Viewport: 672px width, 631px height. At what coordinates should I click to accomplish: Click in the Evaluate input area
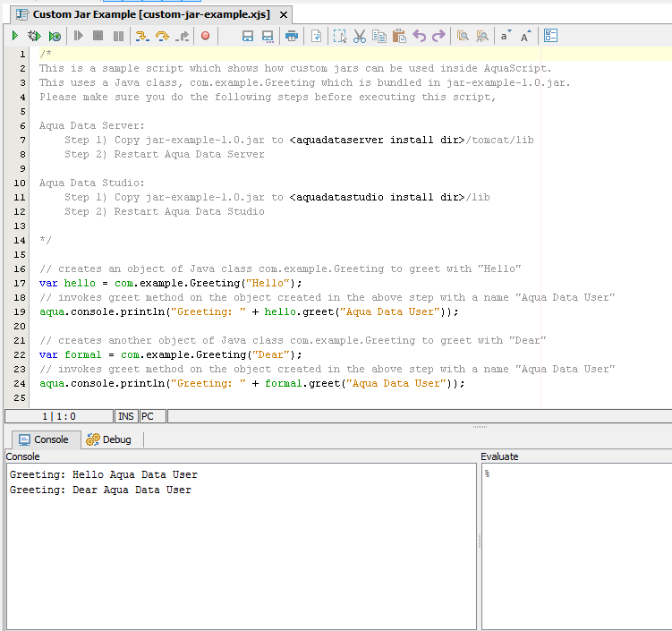click(576, 546)
